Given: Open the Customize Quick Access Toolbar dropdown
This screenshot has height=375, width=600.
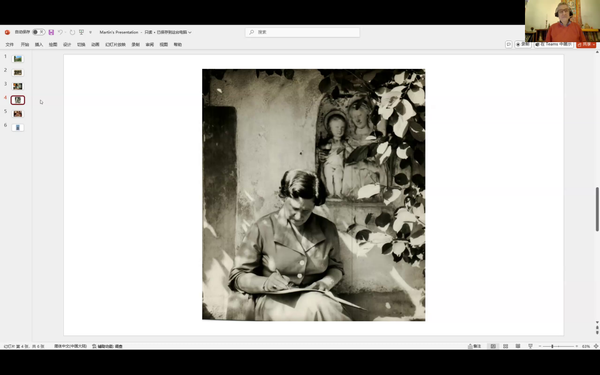Looking at the screenshot, I should (91, 33).
